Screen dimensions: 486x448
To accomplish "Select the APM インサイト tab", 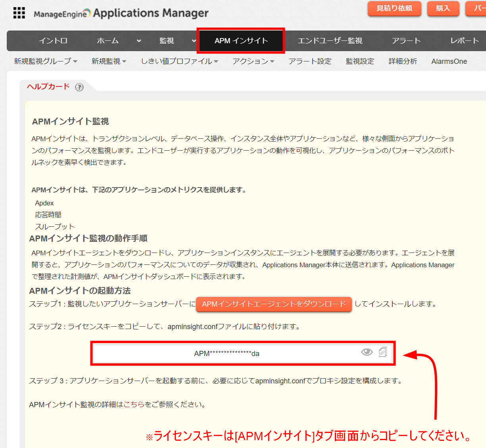I will [x=241, y=41].
